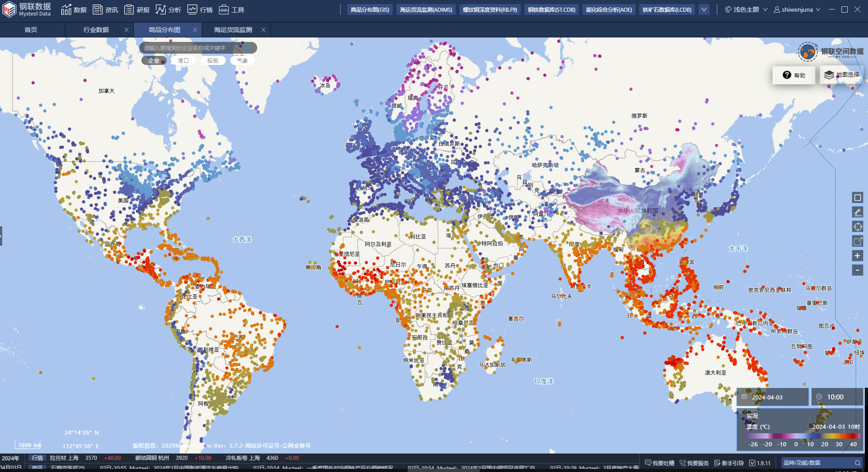The image size is (868, 472).
Task: Click the calendar icon in the date box
Action: [x=744, y=397]
